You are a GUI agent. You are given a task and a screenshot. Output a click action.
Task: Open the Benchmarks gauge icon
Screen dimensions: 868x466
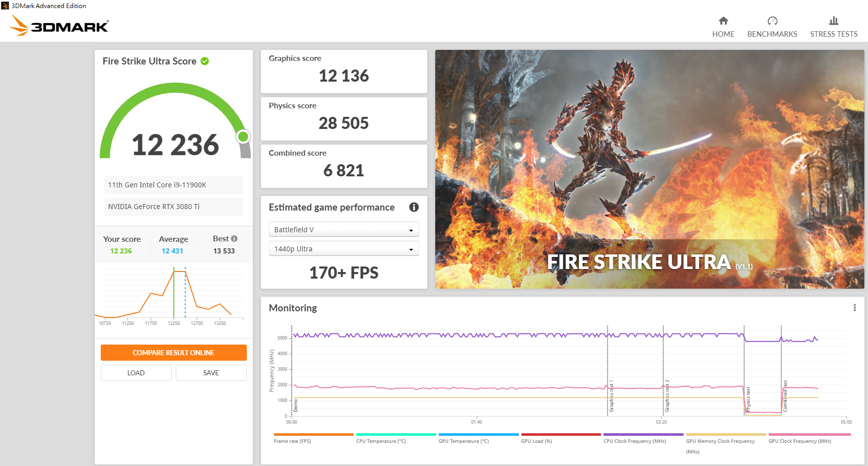[x=772, y=21]
